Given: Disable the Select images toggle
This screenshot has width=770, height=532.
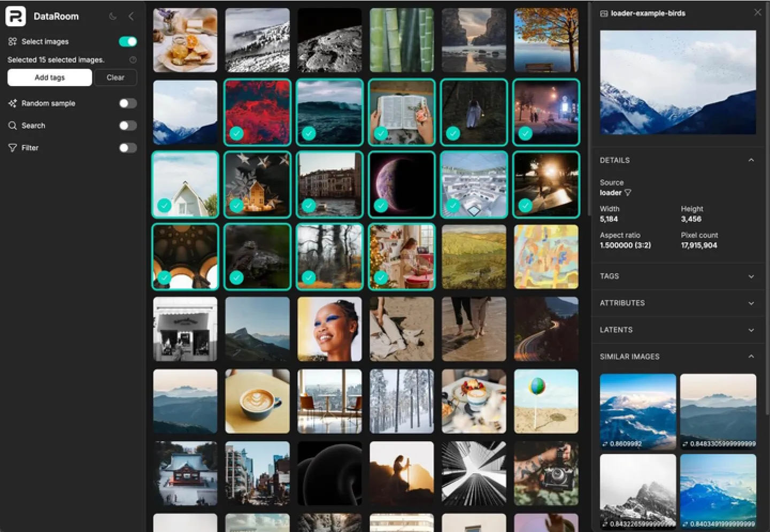Looking at the screenshot, I should (x=128, y=42).
